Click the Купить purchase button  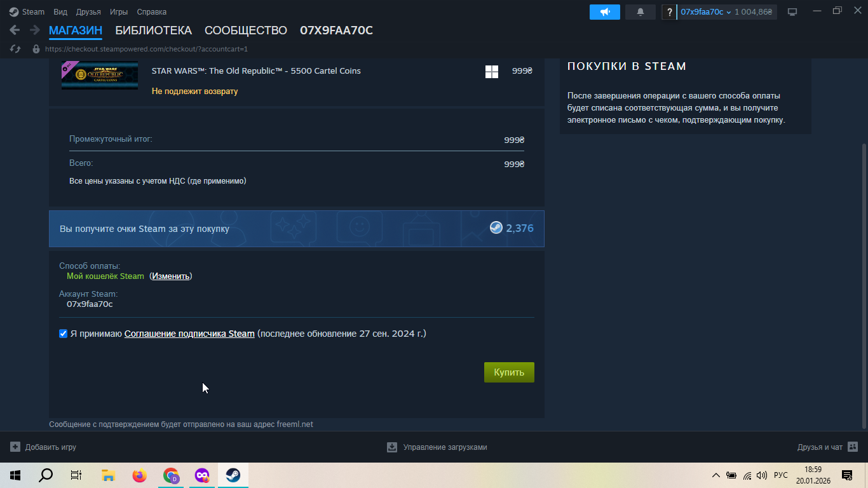tap(509, 372)
